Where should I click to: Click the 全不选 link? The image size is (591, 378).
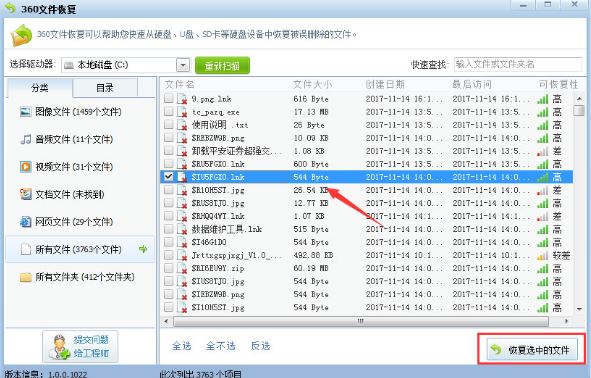221,346
